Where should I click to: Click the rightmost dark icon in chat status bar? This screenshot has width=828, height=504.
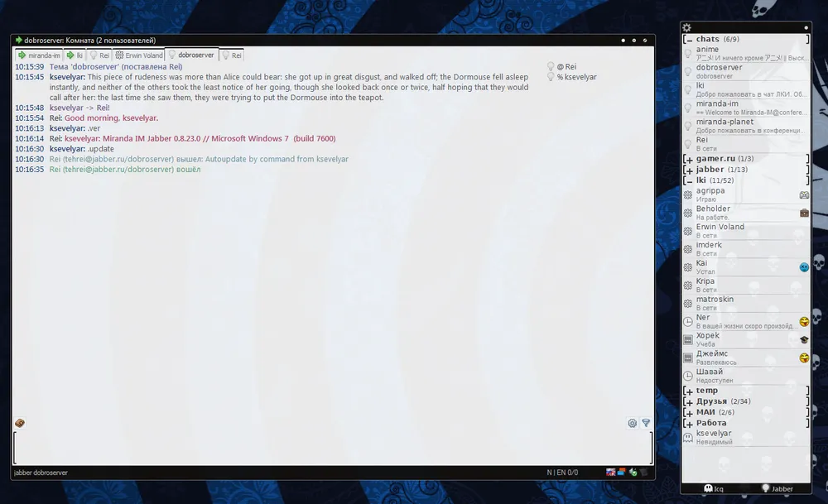pyautogui.click(x=643, y=473)
